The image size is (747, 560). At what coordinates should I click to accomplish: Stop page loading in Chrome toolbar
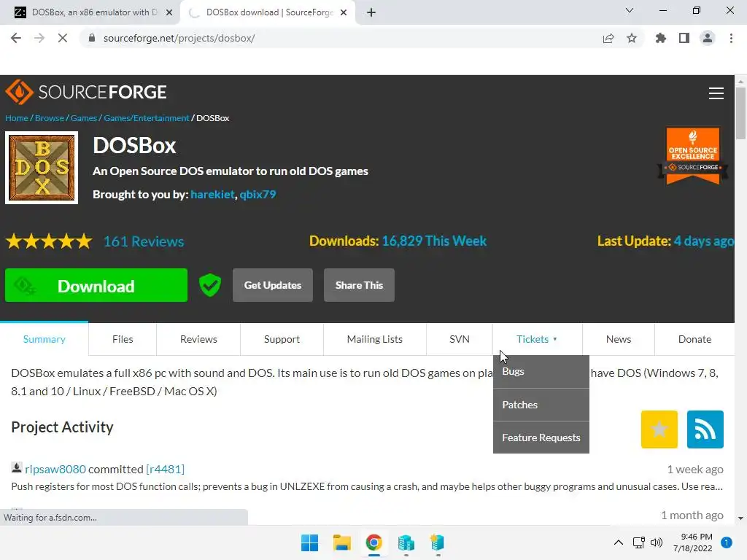pos(63,38)
